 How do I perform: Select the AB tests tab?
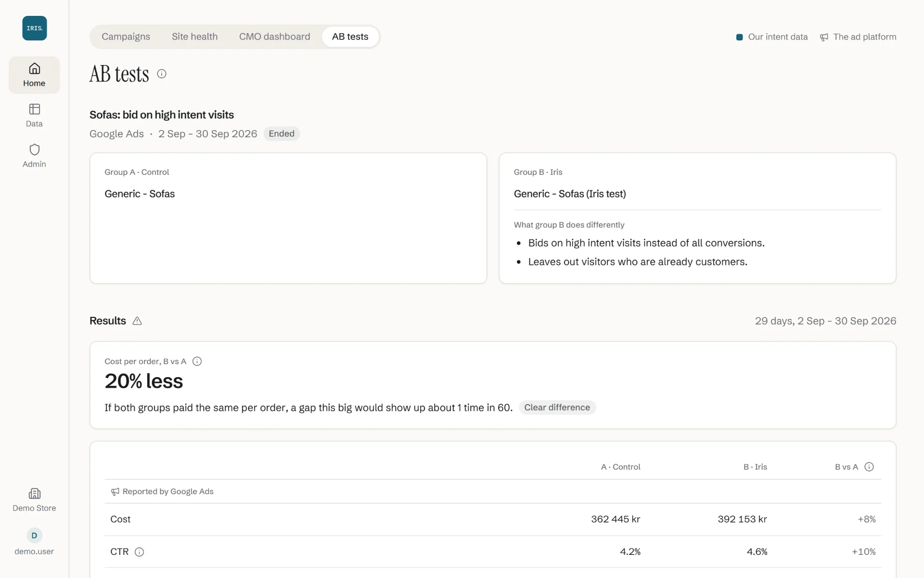[x=350, y=37]
